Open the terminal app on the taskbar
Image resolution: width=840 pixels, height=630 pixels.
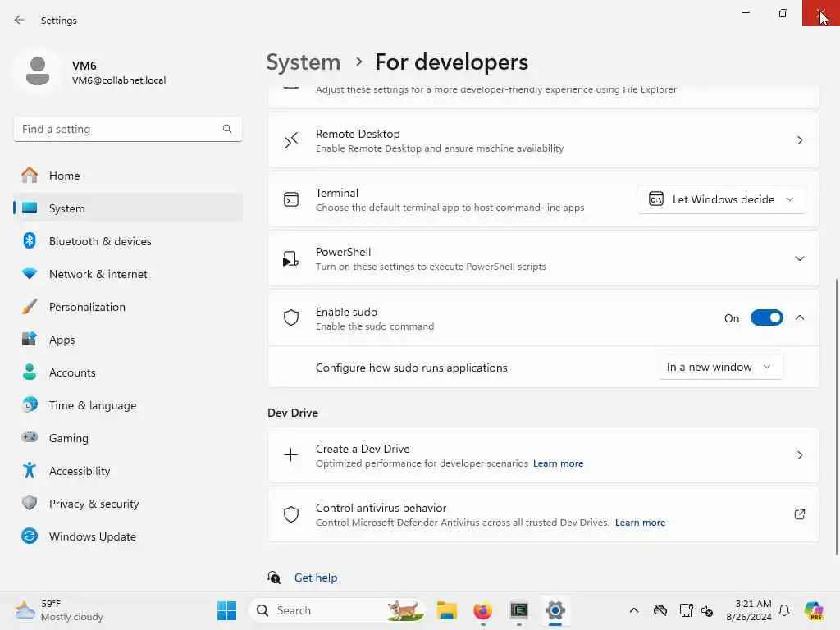point(519,610)
